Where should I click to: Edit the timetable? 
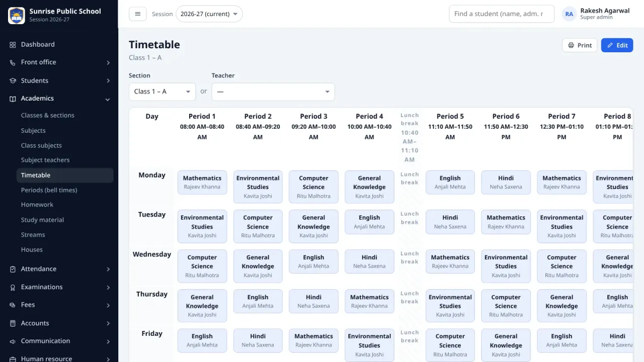[x=617, y=45]
